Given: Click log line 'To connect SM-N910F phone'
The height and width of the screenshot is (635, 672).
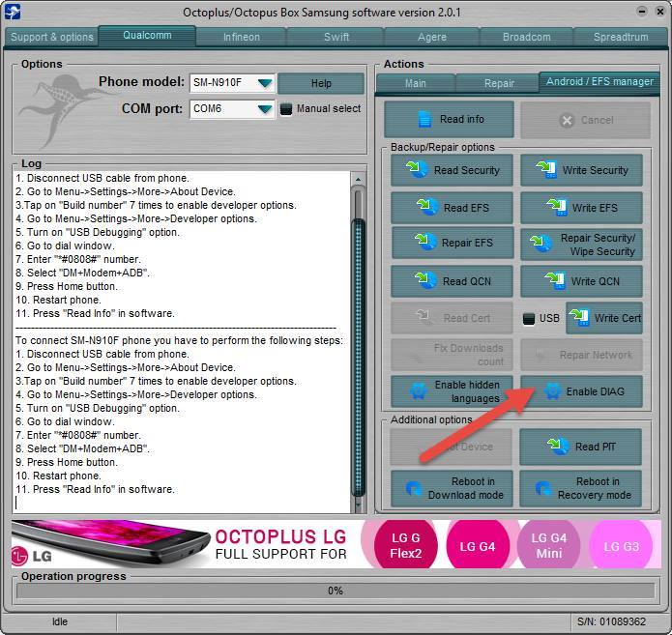Looking at the screenshot, I should click(x=180, y=340).
